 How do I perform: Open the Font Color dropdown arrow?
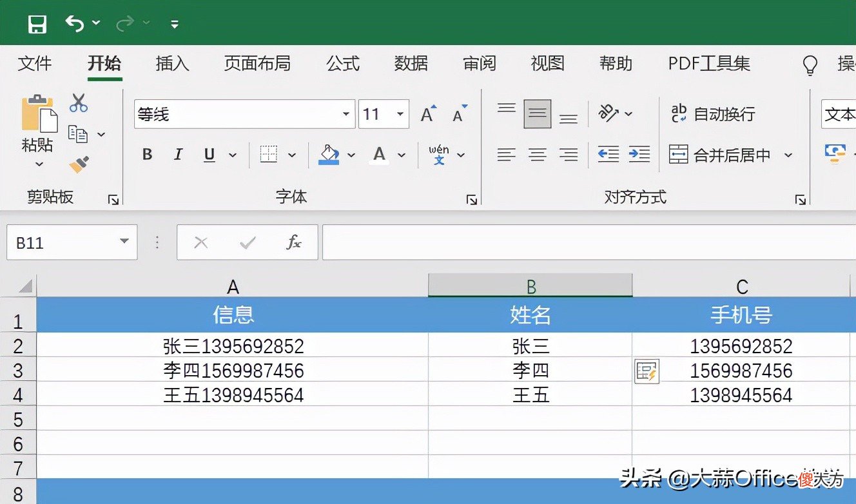pyautogui.click(x=402, y=155)
